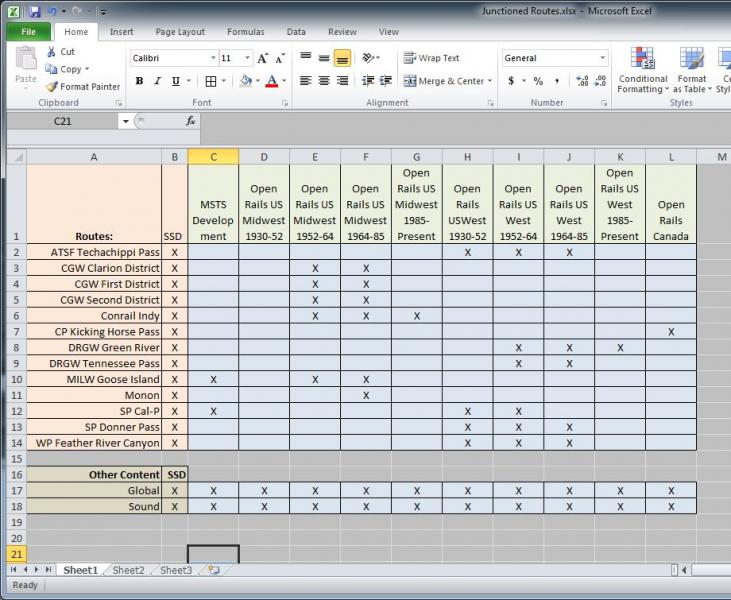Viewport: 731px width, 600px height.
Task: Click Decrease Indent icon
Action: pyautogui.click(x=368, y=81)
